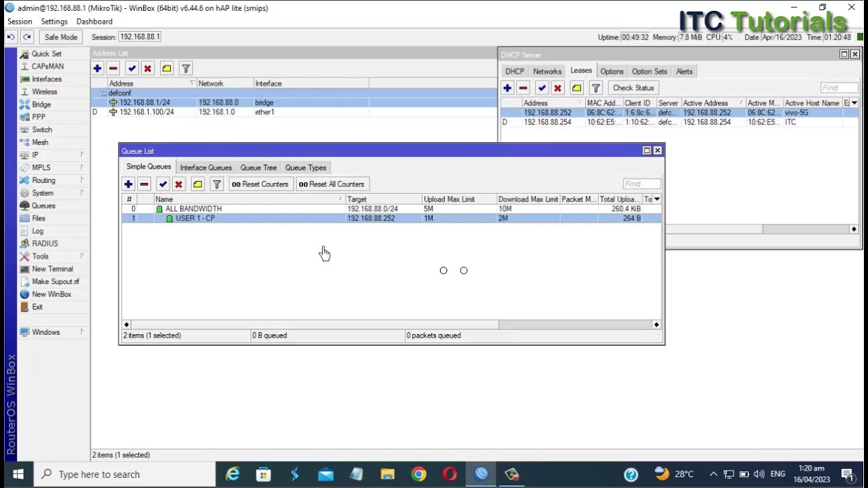Open Quick Set in sidebar
The image size is (868, 488).
click(46, 54)
